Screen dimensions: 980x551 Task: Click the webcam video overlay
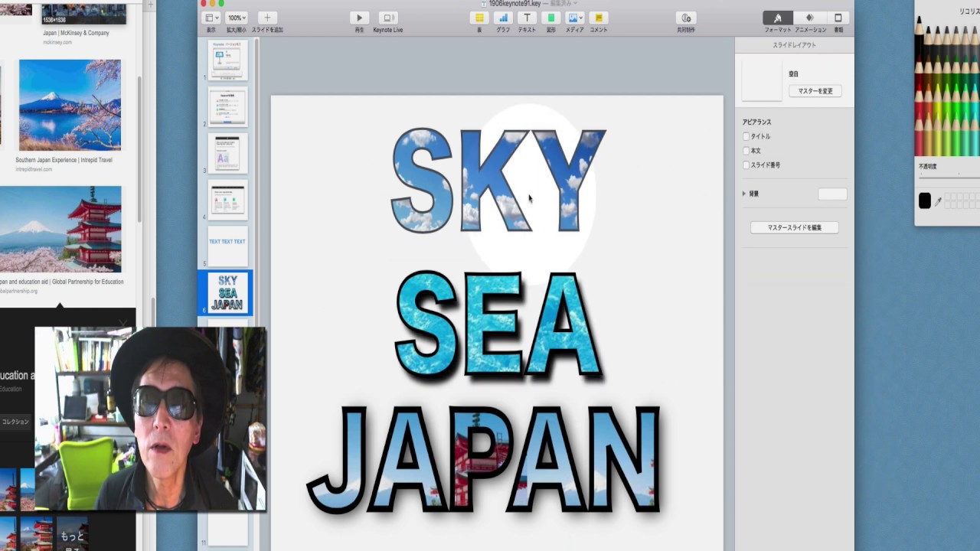pos(151,419)
